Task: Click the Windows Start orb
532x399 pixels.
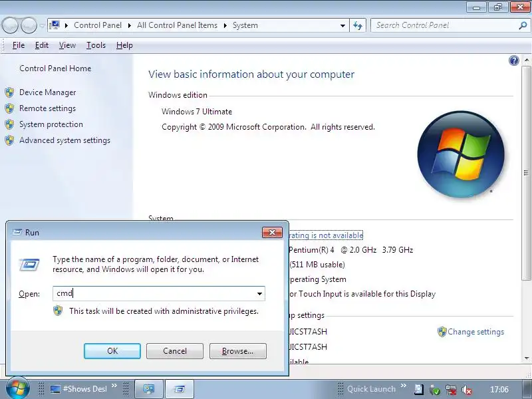Action: (18, 388)
